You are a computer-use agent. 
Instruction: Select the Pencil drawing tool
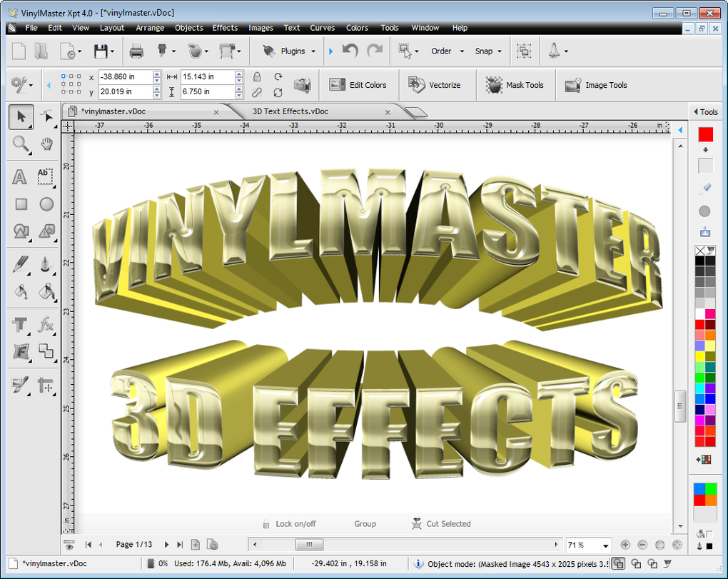21,265
